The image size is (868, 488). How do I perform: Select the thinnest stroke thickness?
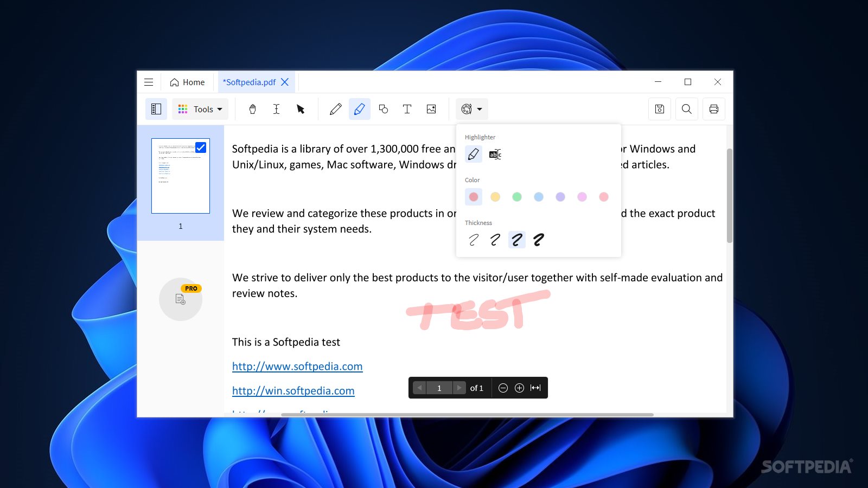(x=474, y=240)
